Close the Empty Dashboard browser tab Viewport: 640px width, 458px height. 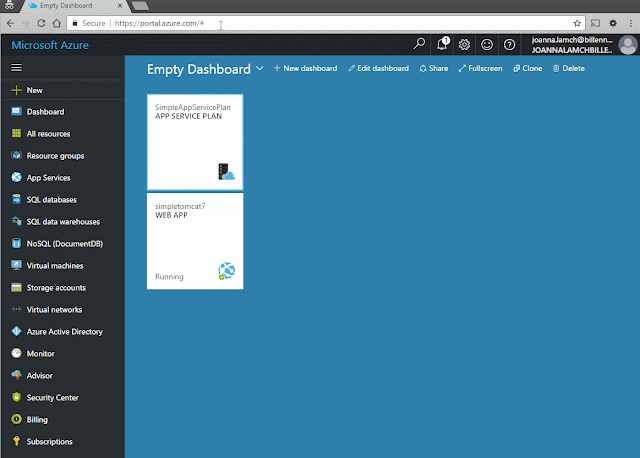(x=120, y=6)
